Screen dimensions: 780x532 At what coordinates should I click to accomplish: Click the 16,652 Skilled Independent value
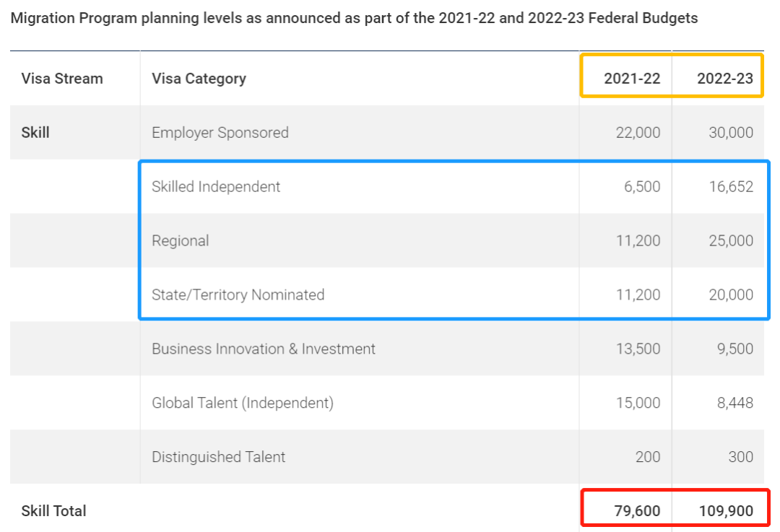[x=731, y=186]
